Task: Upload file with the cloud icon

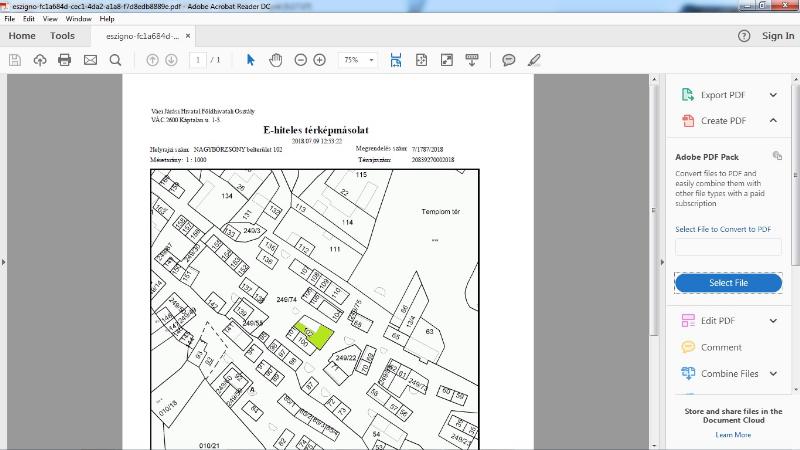Action: click(40, 60)
